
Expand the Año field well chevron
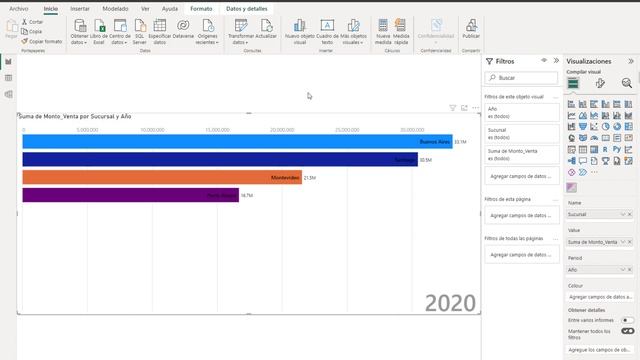pos(623,270)
